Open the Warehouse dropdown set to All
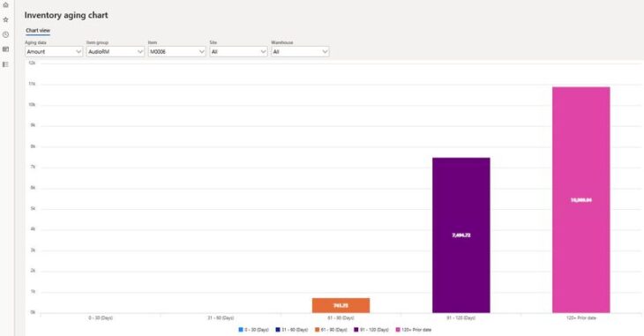 300,52
